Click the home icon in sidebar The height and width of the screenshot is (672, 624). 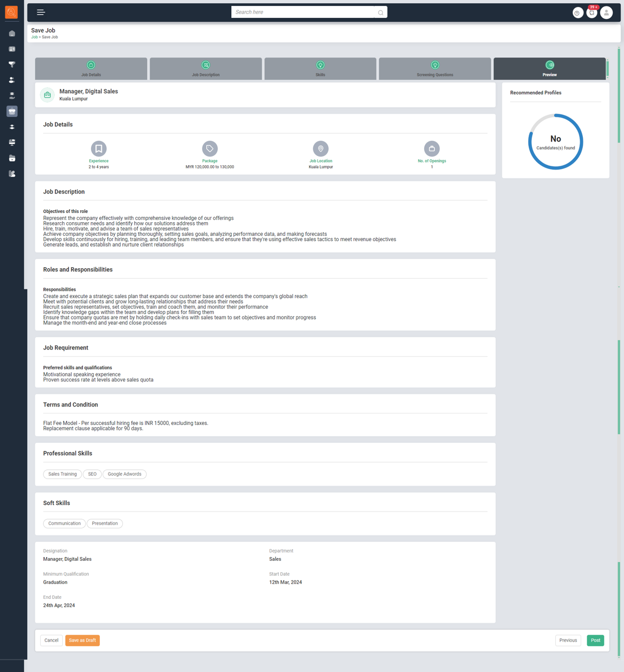pyautogui.click(x=12, y=34)
